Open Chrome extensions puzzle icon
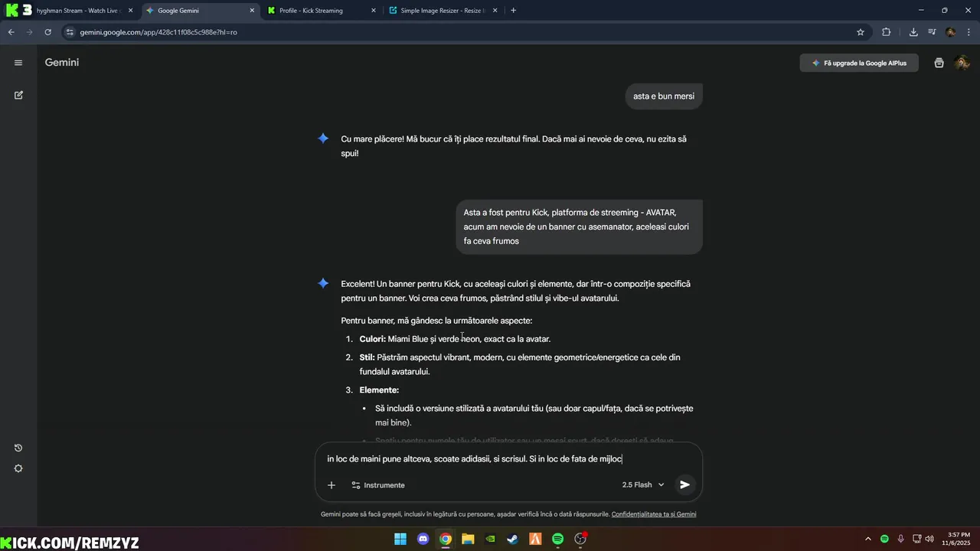 pos(886,32)
